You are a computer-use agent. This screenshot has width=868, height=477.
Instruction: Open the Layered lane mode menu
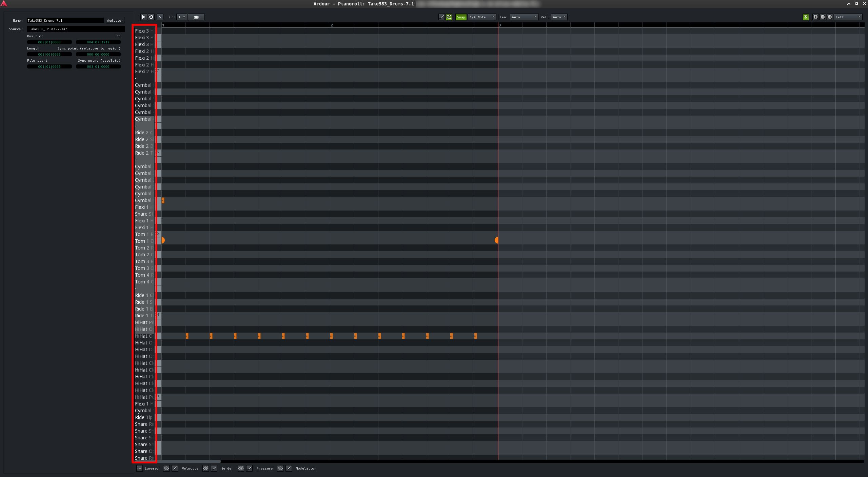(x=139, y=468)
